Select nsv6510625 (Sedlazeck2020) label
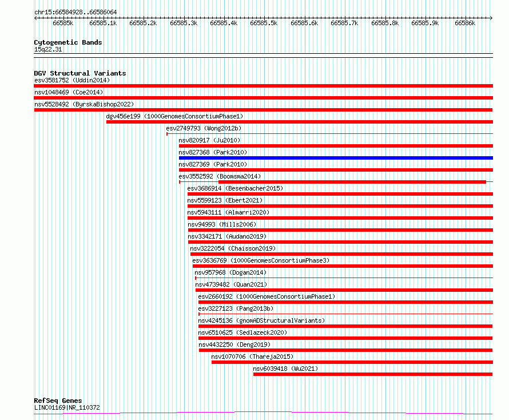Screen dimensions: 509x420 tap(242, 332)
